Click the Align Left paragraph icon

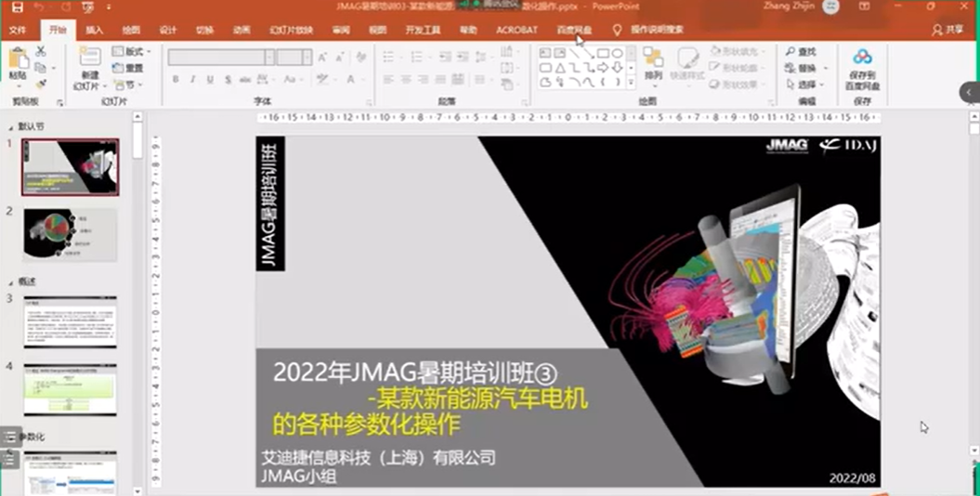tap(389, 79)
